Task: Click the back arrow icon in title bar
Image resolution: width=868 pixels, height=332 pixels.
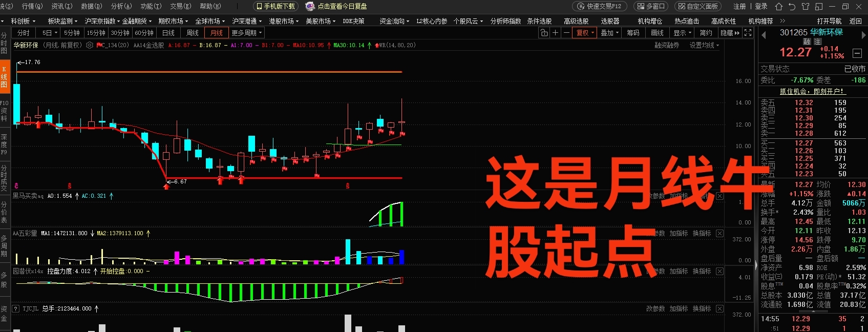Action: pyautogui.click(x=792, y=7)
